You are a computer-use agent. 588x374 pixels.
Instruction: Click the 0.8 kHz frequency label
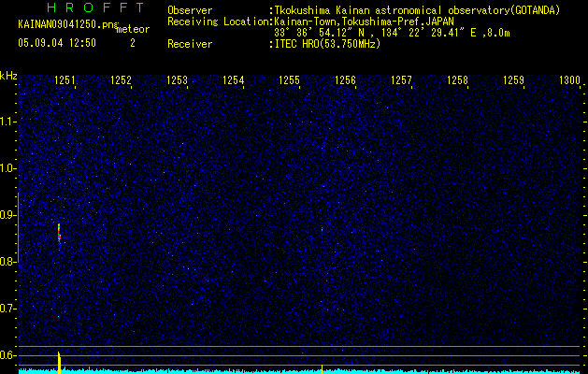pyautogui.click(x=7, y=262)
